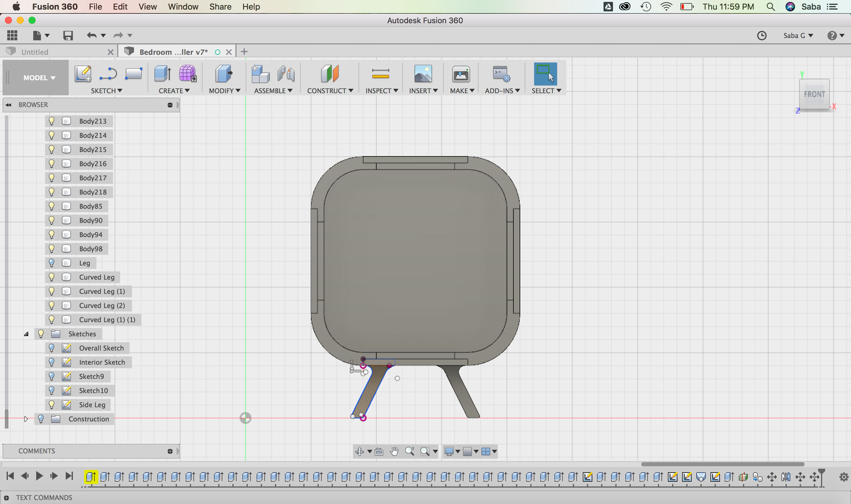Click the 3D Print make icon
851x504 pixels.
[461, 74]
